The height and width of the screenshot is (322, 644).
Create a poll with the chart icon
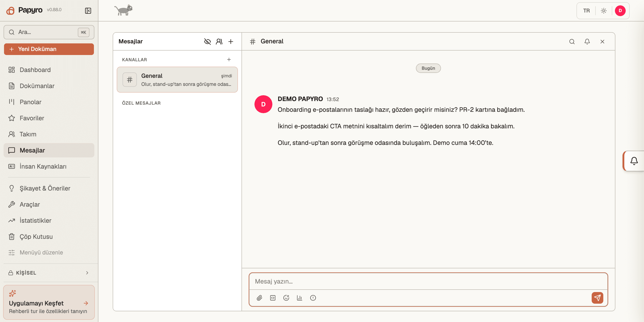[299, 298]
